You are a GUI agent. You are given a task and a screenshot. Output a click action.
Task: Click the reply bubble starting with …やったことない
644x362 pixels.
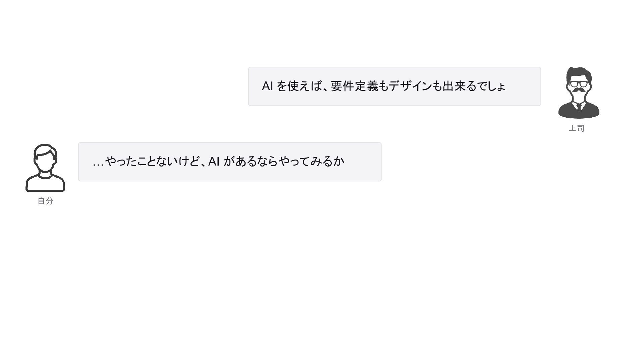[x=230, y=162]
